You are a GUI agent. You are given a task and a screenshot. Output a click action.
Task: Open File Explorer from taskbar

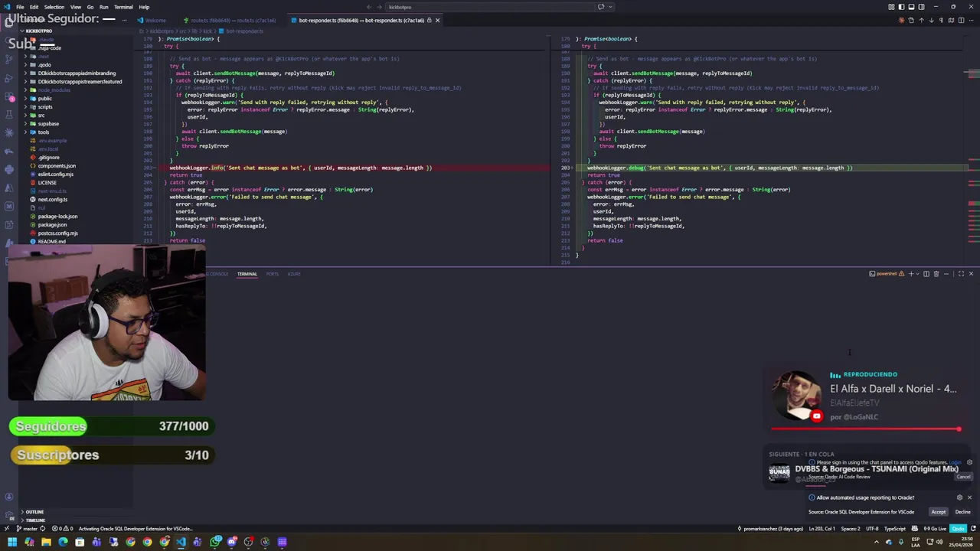[x=46, y=542]
